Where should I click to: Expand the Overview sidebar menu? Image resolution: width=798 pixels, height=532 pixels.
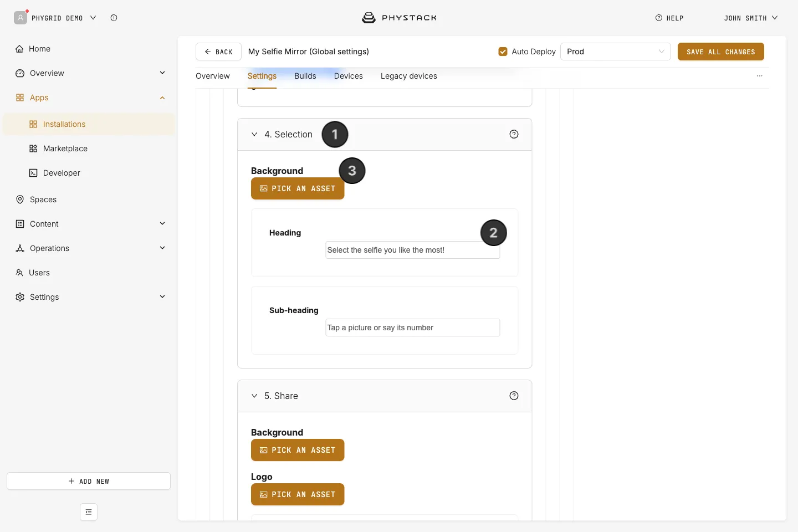click(x=162, y=73)
